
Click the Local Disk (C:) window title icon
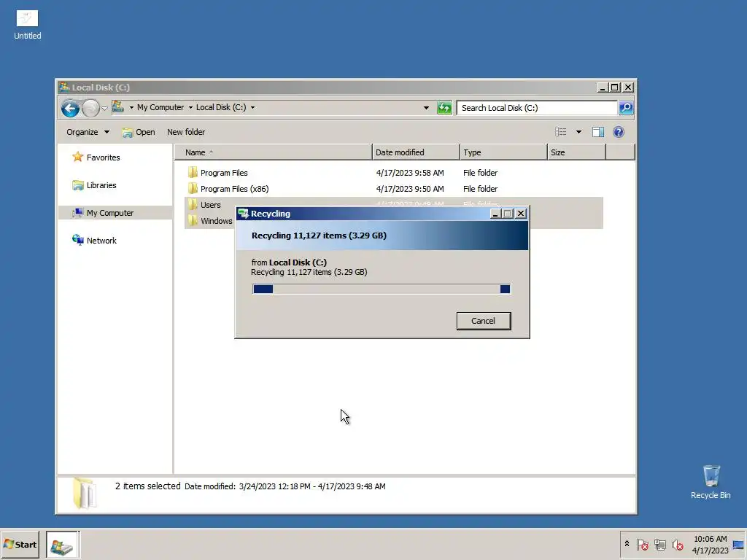click(64, 87)
